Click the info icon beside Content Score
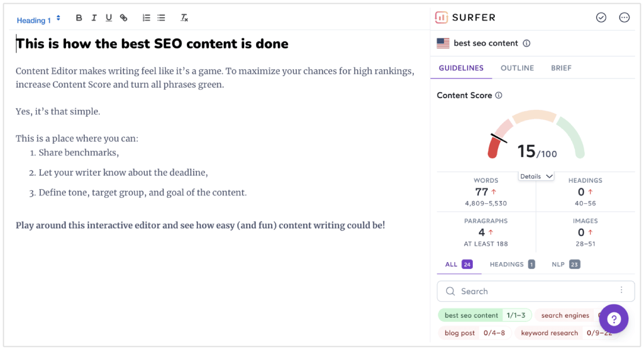 click(x=499, y=95)
